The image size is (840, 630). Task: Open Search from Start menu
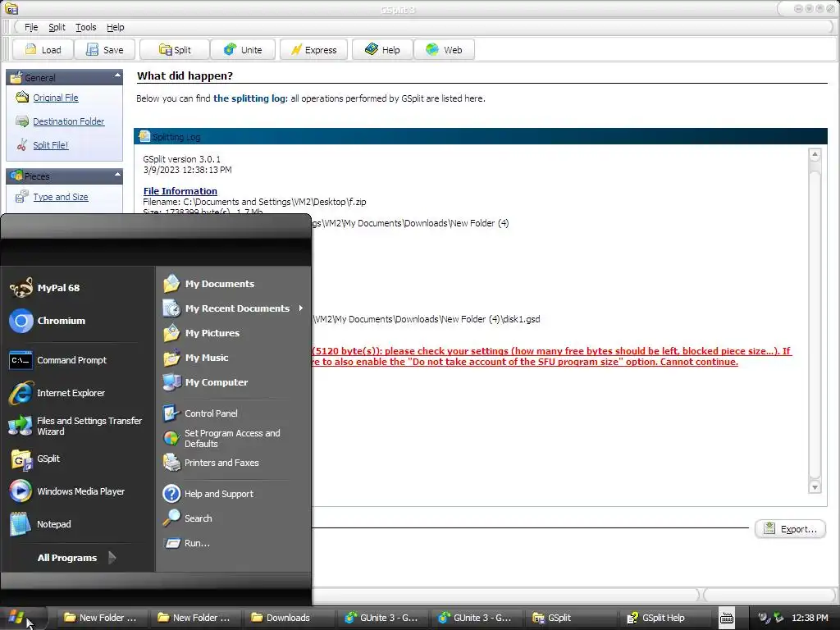(x=234, y=518)
